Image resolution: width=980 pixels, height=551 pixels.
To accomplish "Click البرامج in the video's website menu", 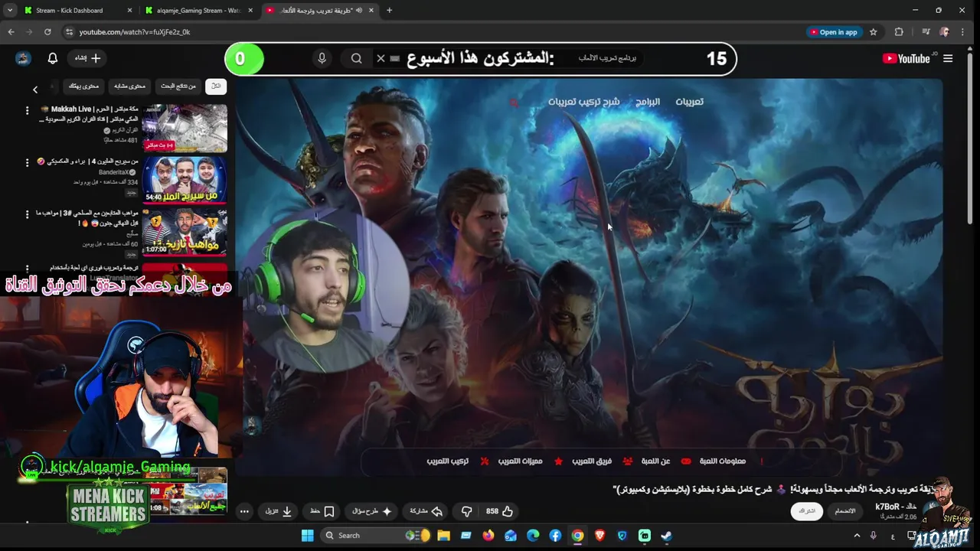I will [x=648, y=102].
